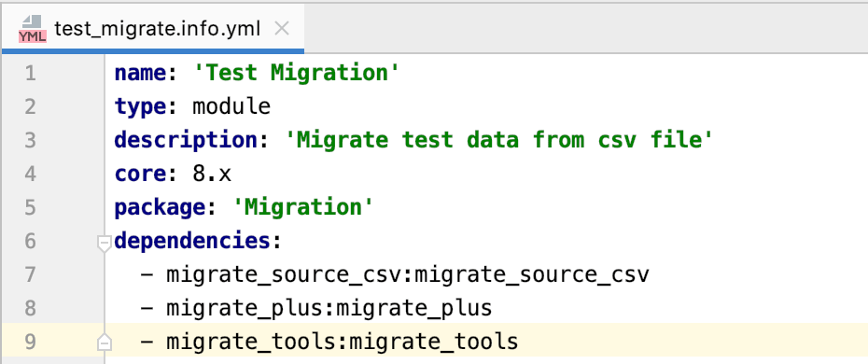Click the 'dependencies' key
Screen dimensions: 868x364
(192, 241)
